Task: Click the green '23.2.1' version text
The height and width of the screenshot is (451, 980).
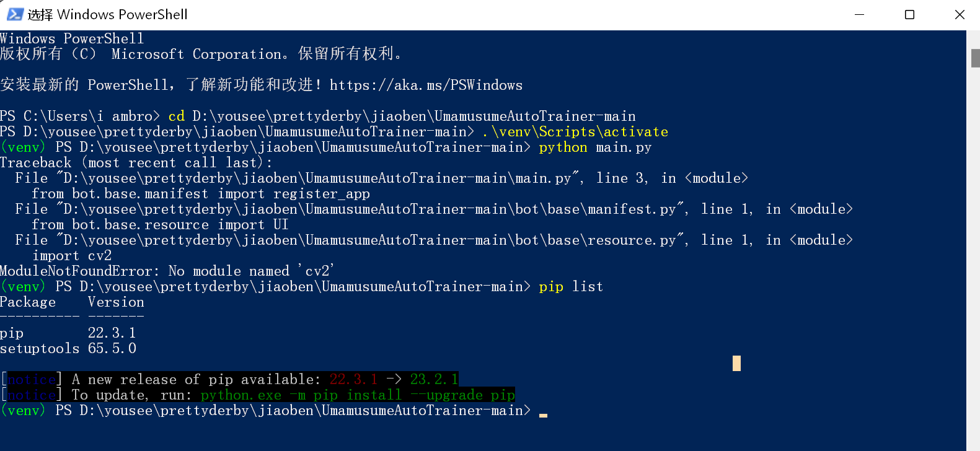Action: [x=434, y=379]
